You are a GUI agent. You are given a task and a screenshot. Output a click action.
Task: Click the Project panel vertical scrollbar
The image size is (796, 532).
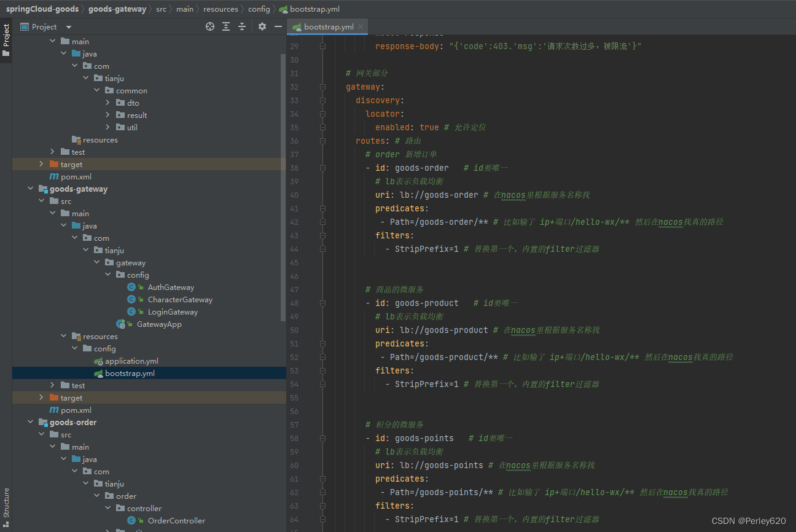pyautogui.click(x=283, y=187)
